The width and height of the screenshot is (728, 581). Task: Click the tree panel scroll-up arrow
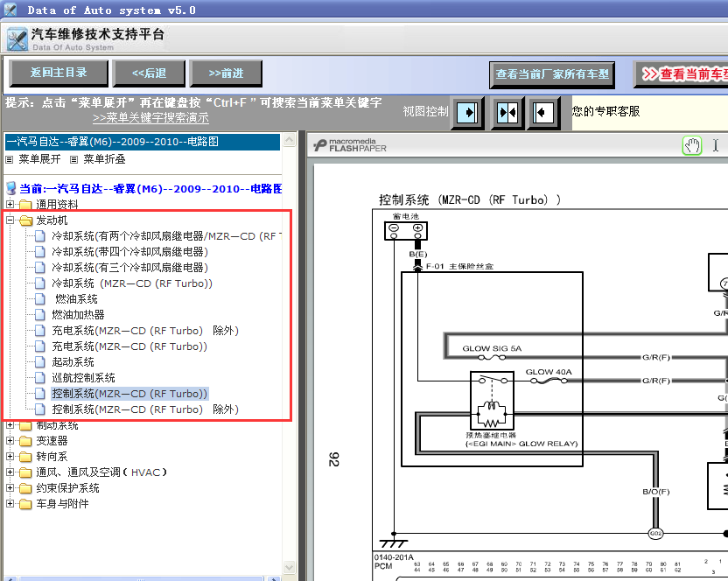pos(290,139)
